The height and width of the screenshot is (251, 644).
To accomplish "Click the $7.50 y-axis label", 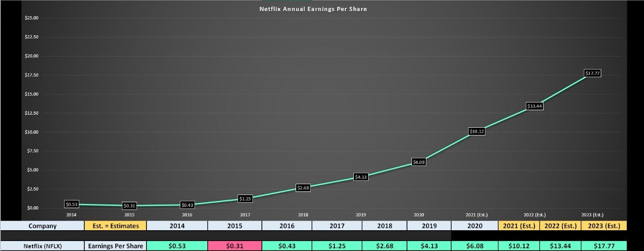I will pyautogui.click(x=32, y=151).
